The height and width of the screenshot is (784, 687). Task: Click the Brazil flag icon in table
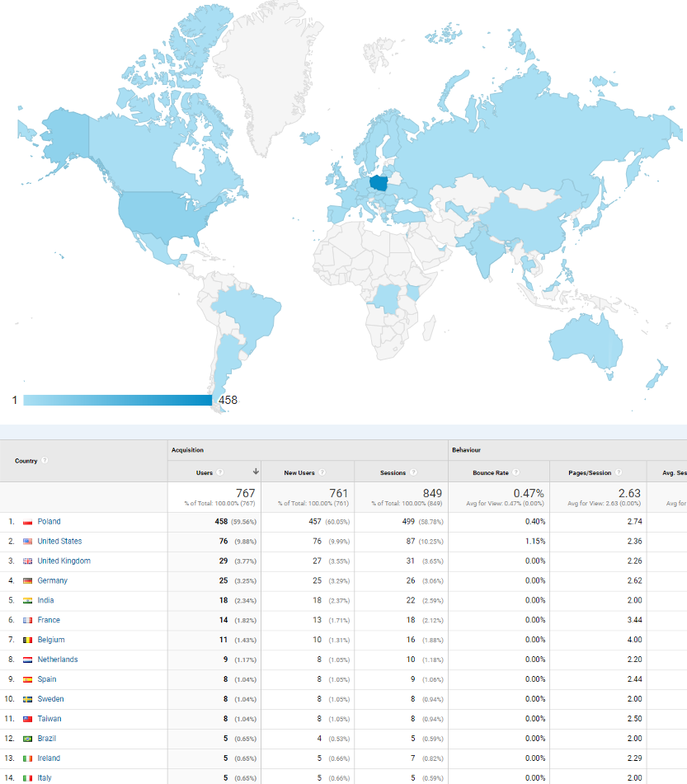28,739
